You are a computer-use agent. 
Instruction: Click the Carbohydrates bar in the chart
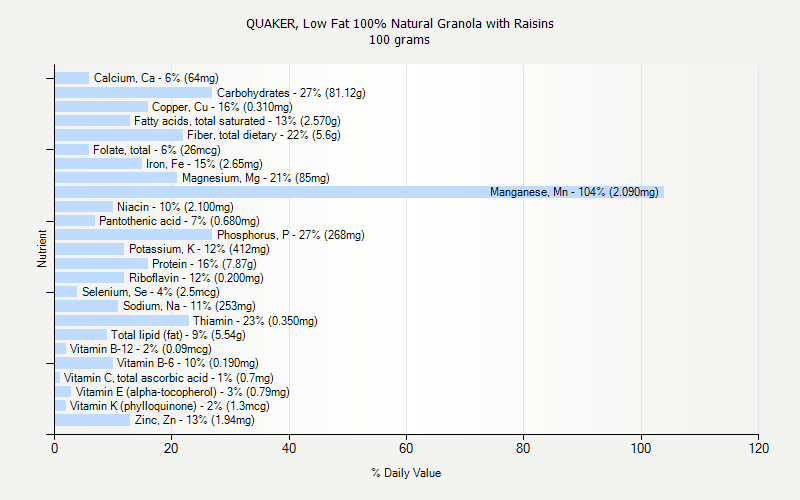(x=134, y=93)
